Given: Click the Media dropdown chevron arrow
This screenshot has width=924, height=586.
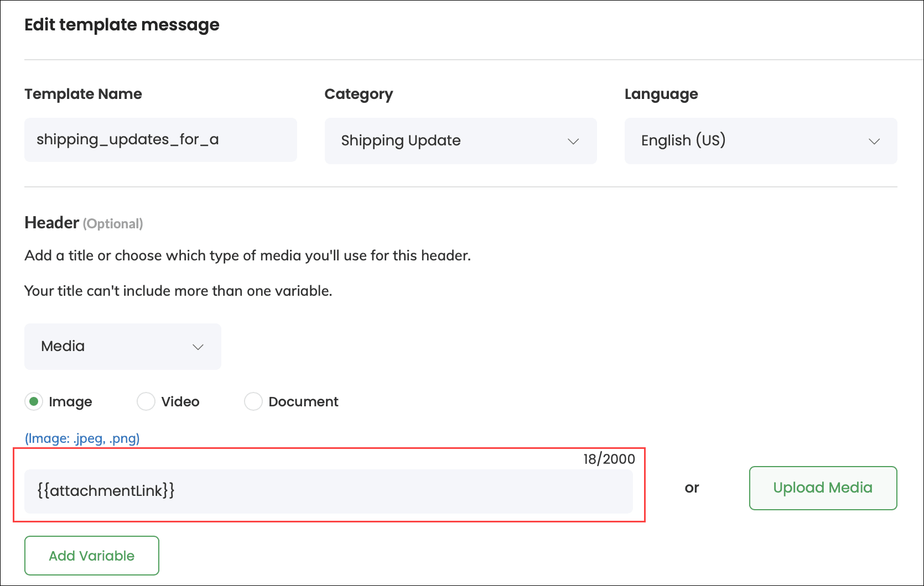Looking at the screenshot, I should pos(198,347).
